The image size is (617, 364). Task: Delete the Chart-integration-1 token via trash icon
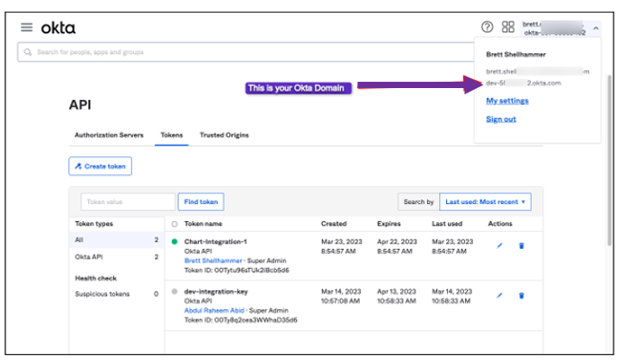click(522, 245)
